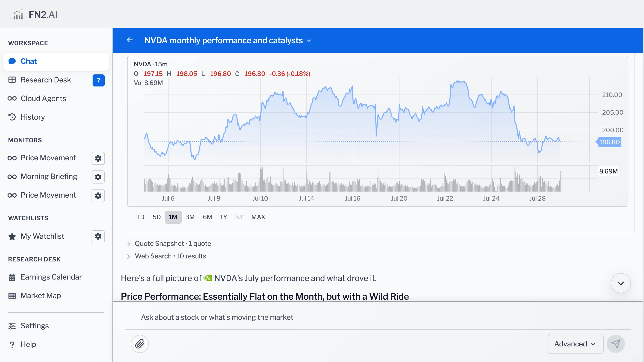Click the Research Desk badge 7
The height and width of the screenshot is (362, 644).
point(98,80)
